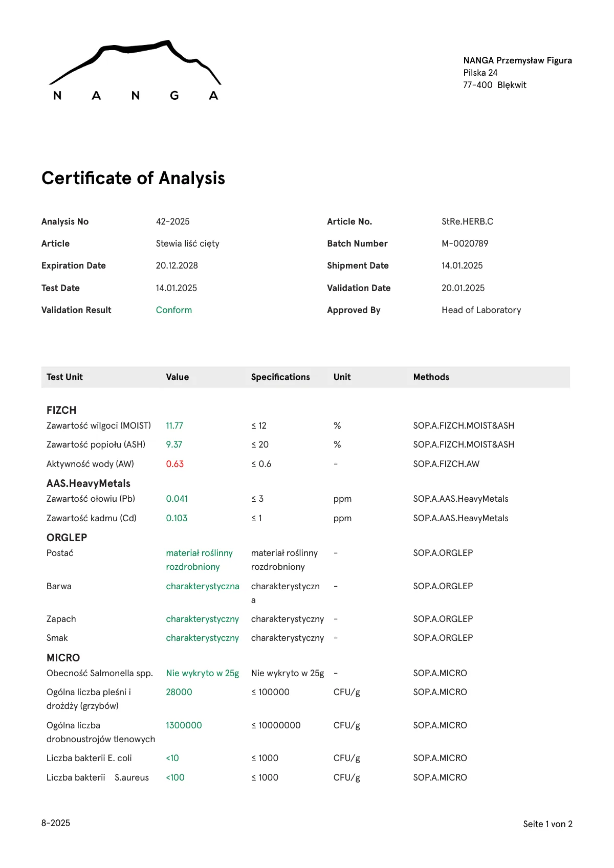Select the 'Obecność Salmonella spp.' row label
This screenshot has width=614, height=868.
(100, 673)
